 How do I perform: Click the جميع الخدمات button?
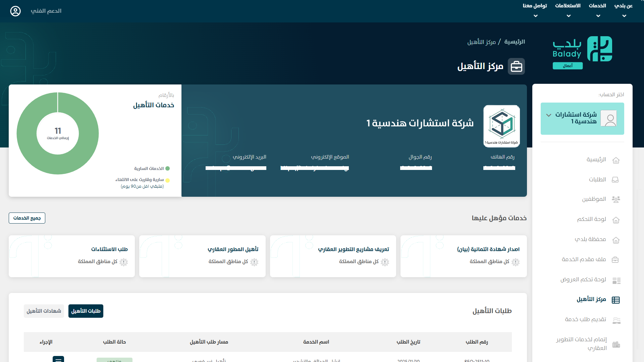(27, 218)
